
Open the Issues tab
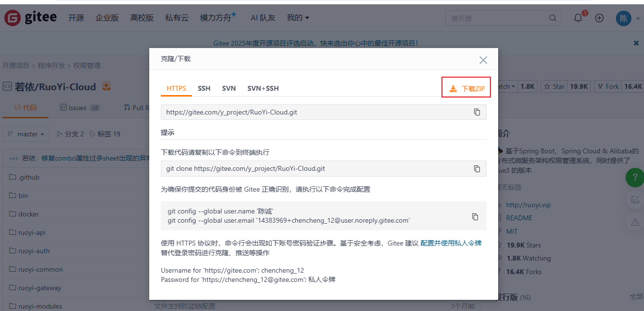point(80,108)
